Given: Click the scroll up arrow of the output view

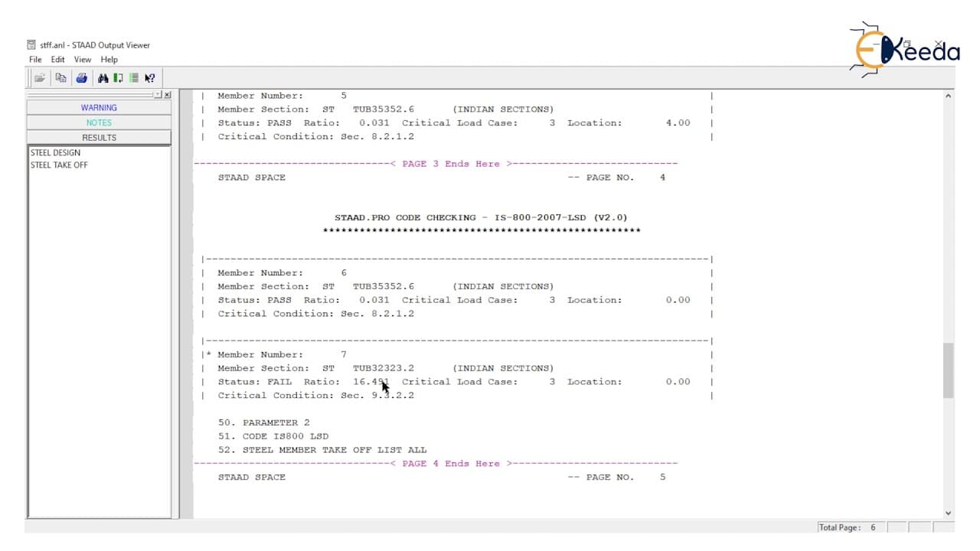Looking at the screenshot, I should click(949, 96).
